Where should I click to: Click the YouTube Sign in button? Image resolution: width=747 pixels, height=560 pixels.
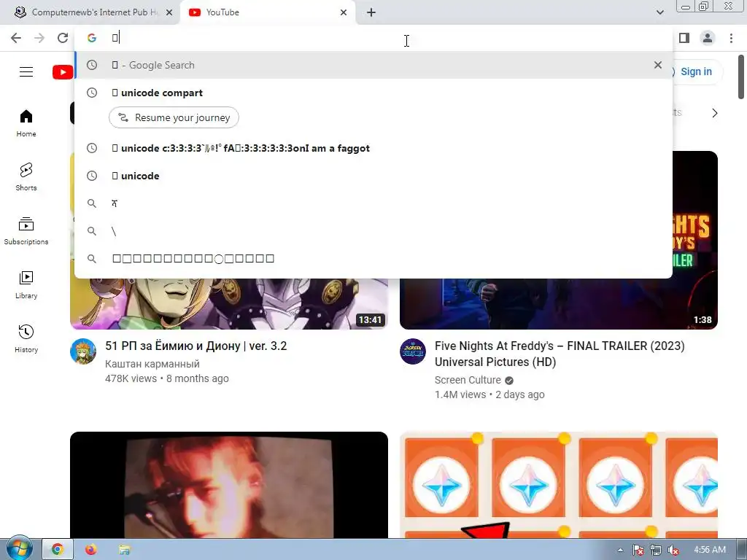(695, 72)
